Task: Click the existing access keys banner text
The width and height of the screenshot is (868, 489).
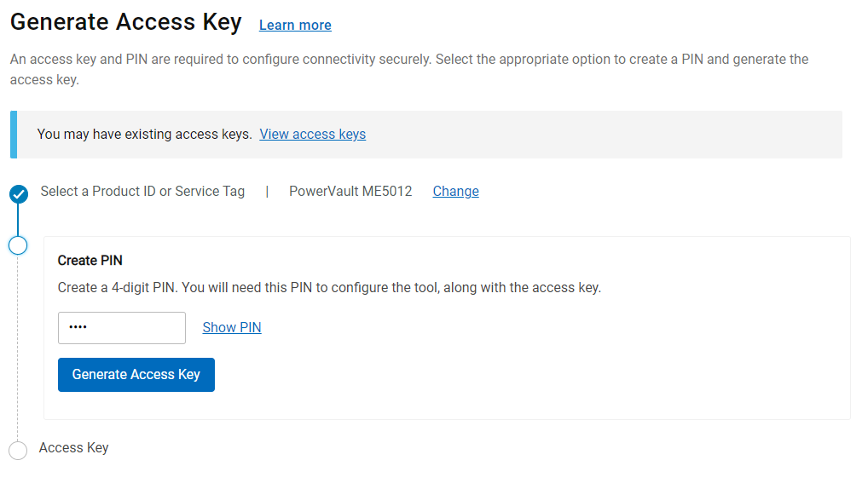Action: [145, 135]
